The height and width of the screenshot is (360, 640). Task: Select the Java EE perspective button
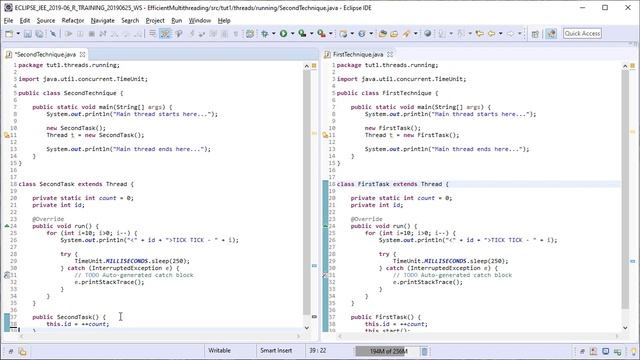(551, 34)
